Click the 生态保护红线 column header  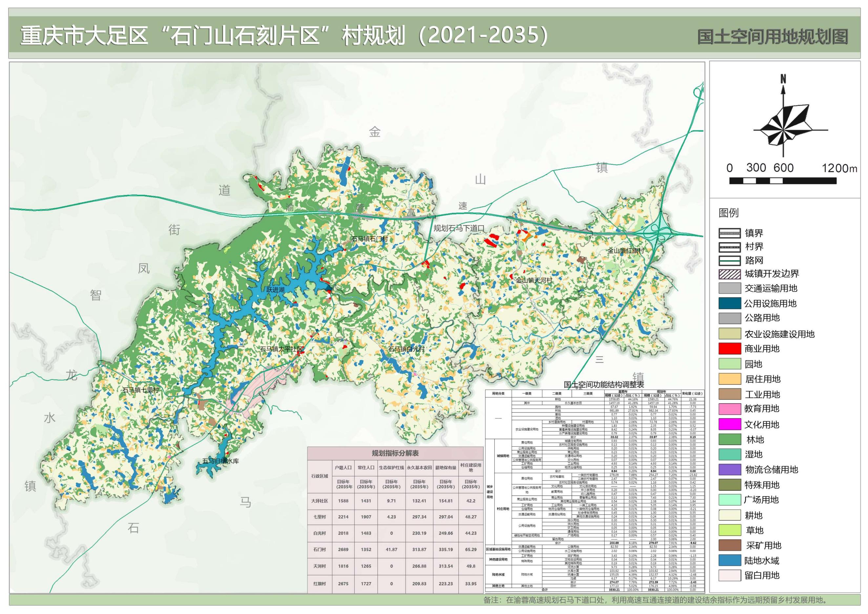(x=391, y=468)
